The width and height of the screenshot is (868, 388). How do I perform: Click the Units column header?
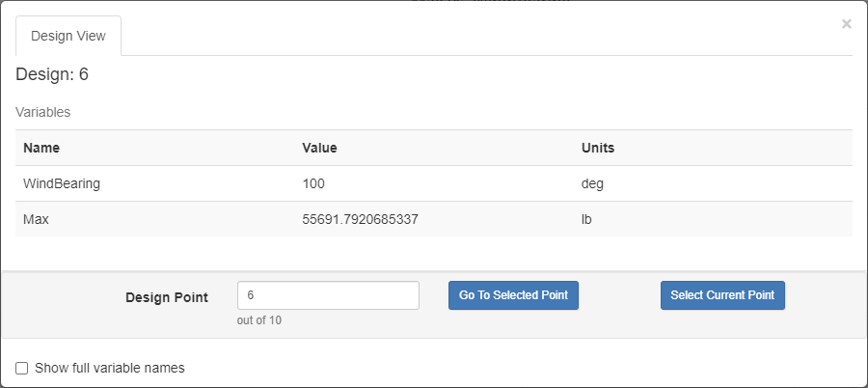click(598, 148)
